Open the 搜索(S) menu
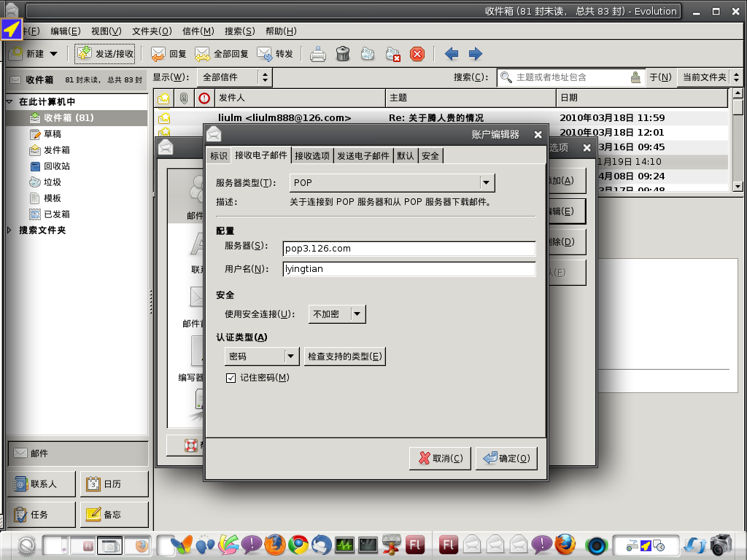747x560 pixels. pyautogui.click(x=239, y=31)
